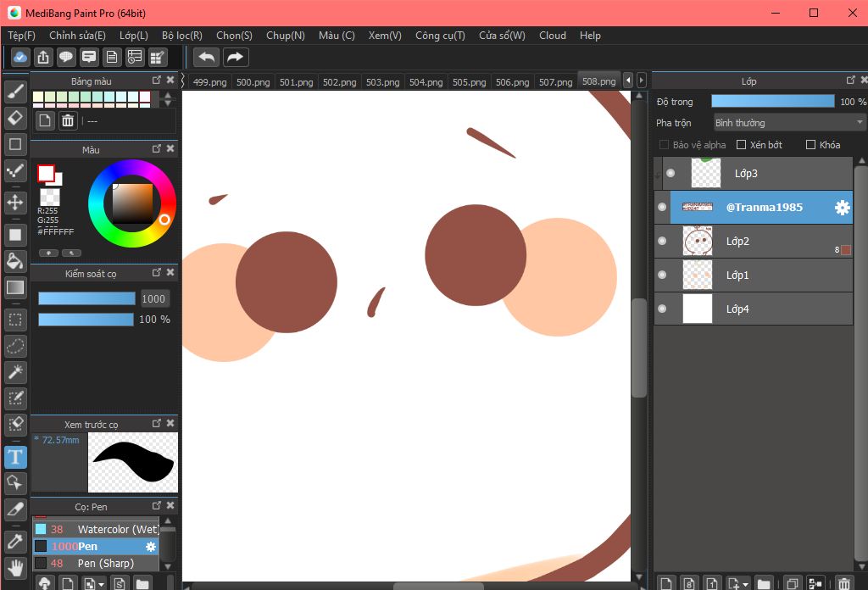
Task: Add new palette color page icon
Action: 45,120
